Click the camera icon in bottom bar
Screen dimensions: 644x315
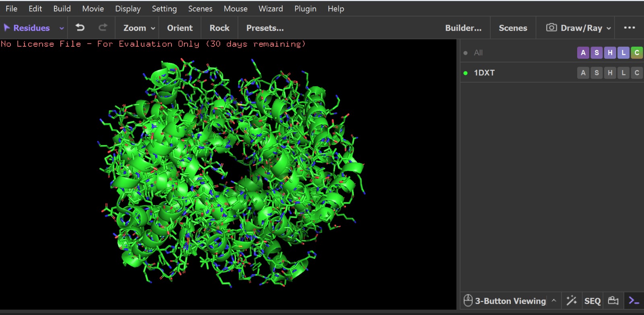click(x=613, y=300)
